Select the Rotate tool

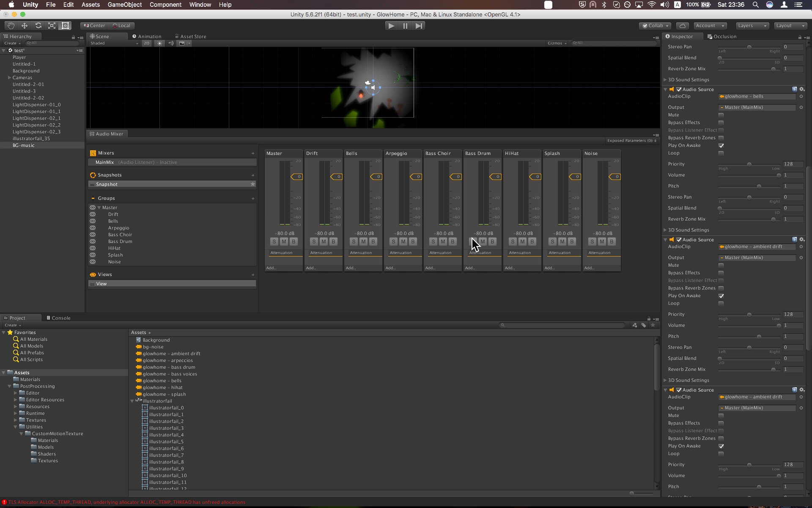pos(38,26)
